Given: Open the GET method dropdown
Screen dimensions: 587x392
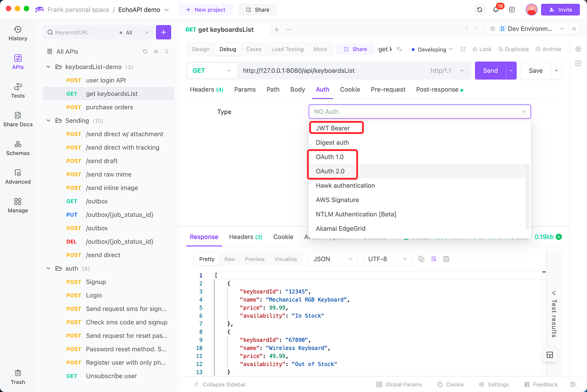Looking at the screenshot, I should point(211,70).
